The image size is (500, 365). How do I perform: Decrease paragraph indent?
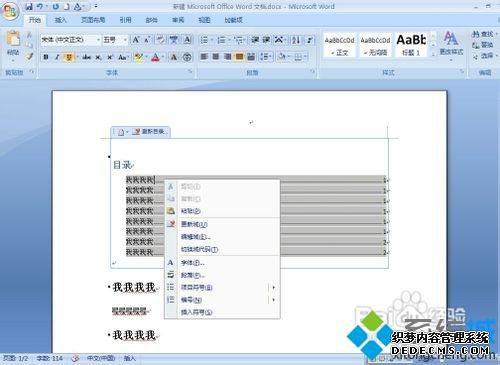255,40
